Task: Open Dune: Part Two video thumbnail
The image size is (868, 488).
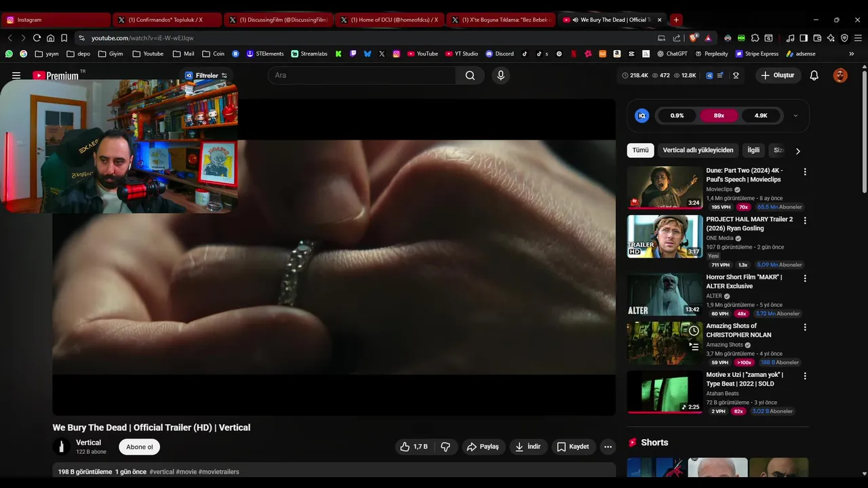Action: [x=665, y=188]
